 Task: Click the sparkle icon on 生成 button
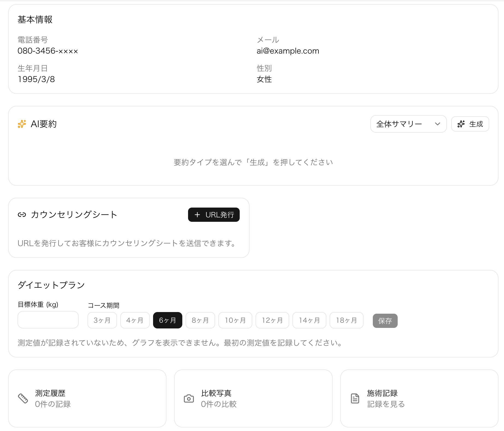click(x=461, y=124)
